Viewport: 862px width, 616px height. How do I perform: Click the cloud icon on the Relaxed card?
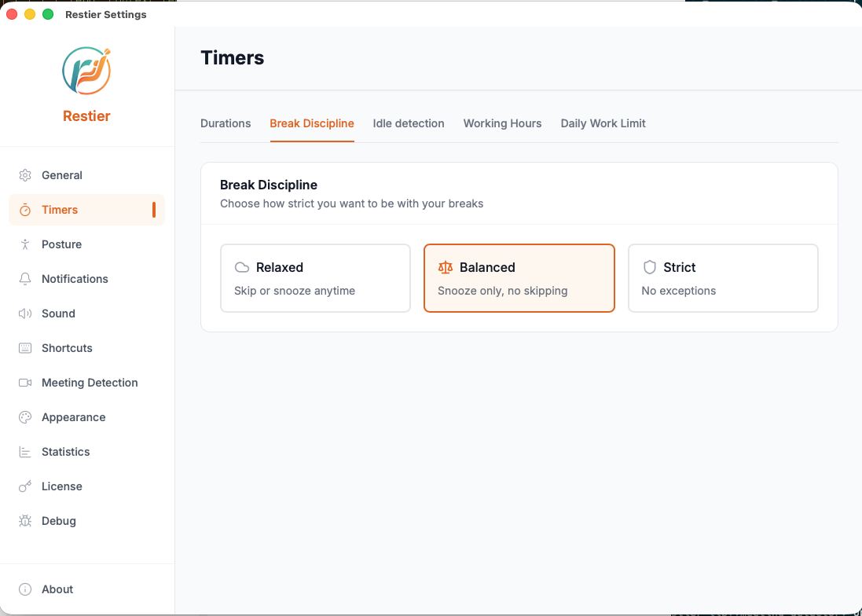click(x=241, y=267)
